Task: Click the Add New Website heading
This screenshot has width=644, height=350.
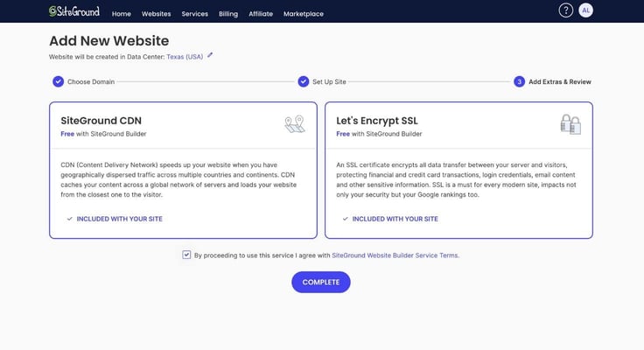Action: (x=108, y=40)
